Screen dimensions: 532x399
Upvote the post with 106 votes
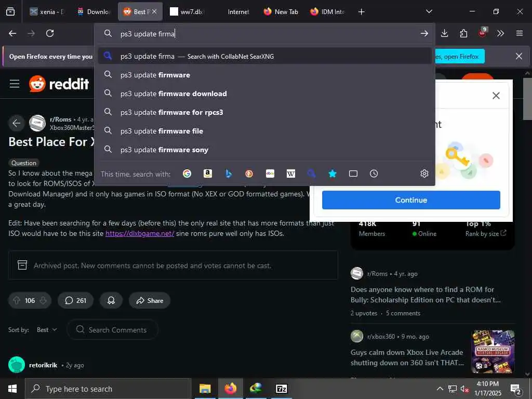point(17,301)
